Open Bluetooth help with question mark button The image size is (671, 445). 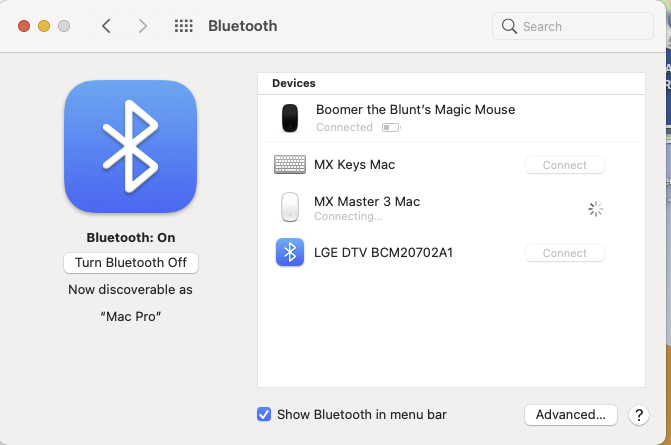point(639,415)
